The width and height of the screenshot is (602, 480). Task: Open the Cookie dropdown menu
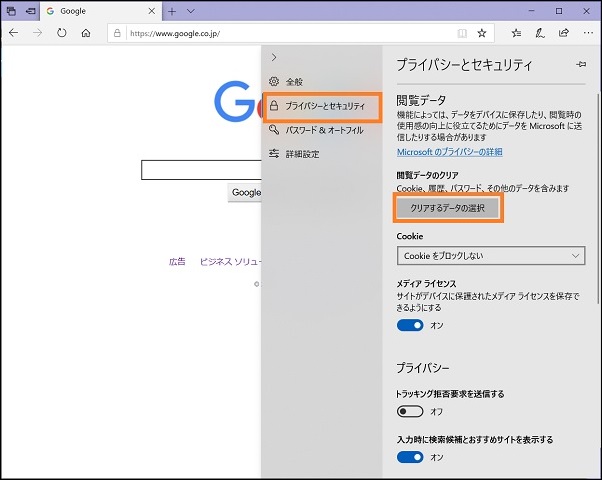tap(490, 256)
